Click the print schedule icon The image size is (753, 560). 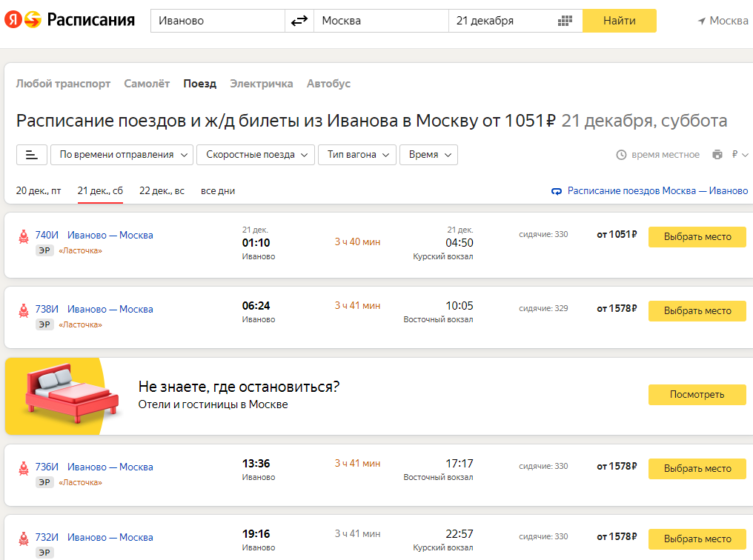pyautogui.click(x=717, y=155)
